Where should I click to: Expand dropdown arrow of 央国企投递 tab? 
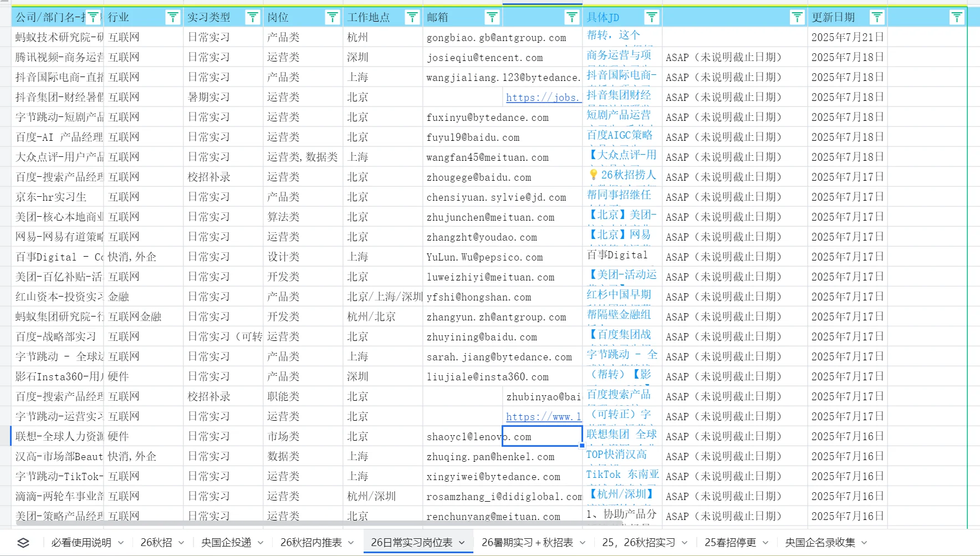(x=261, y=543)
